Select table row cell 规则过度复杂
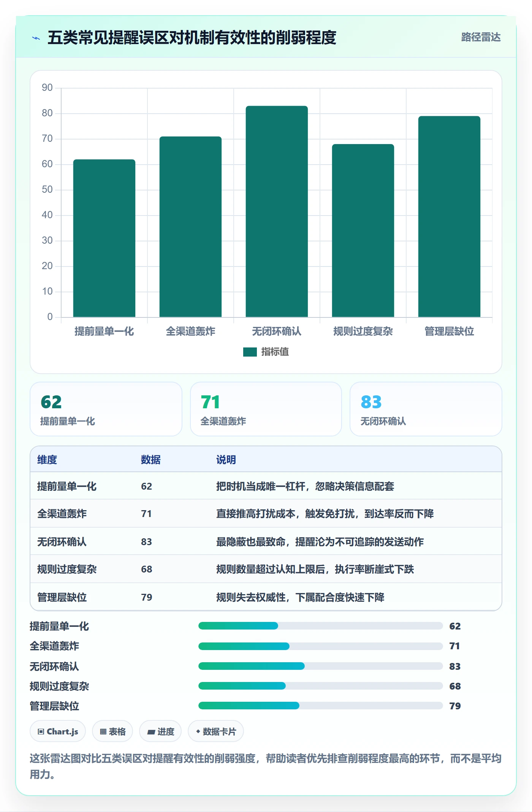 [67, 569]
